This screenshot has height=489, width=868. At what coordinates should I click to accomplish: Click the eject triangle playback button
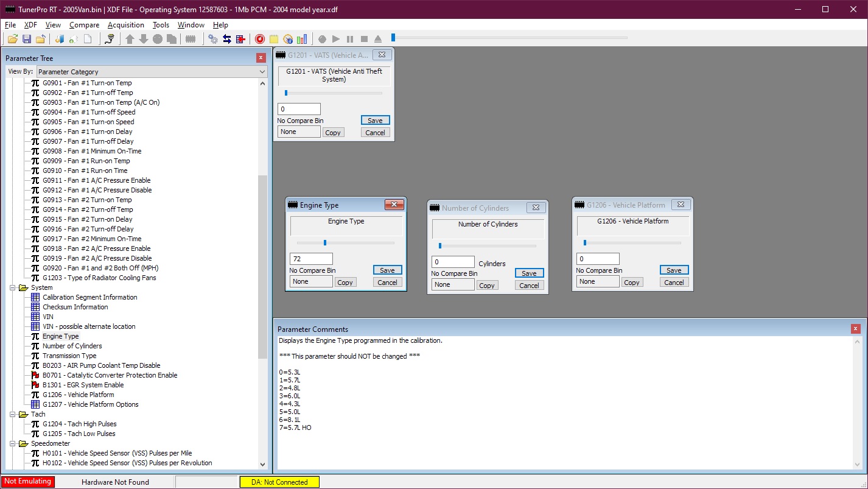(378, 39)
